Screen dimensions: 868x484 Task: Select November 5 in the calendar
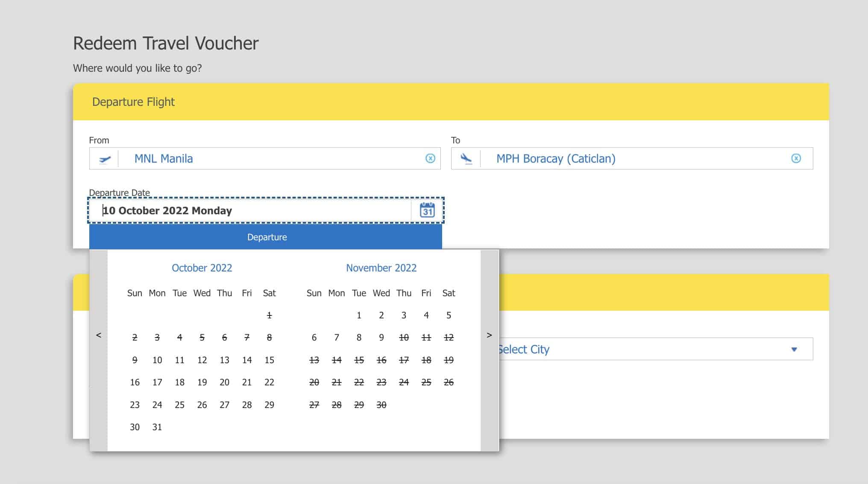pyautogui.click(x=449, y=315)
